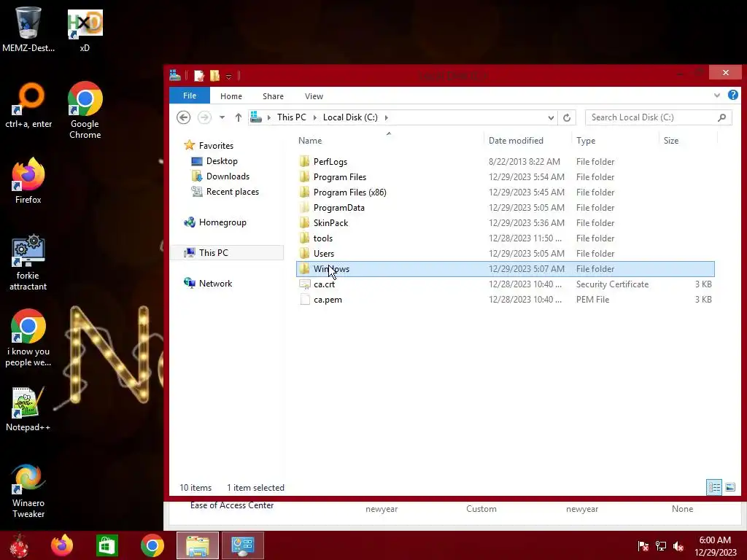Screen dimensions: 747x560
Task: Go back with the Back arrow
Action: (x=183, y=117)
